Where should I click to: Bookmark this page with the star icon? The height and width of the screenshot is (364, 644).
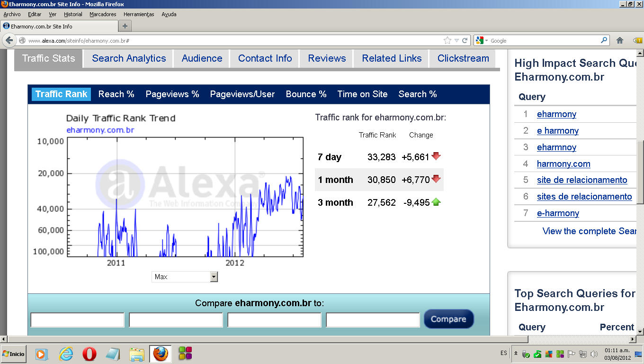(447, 41)
